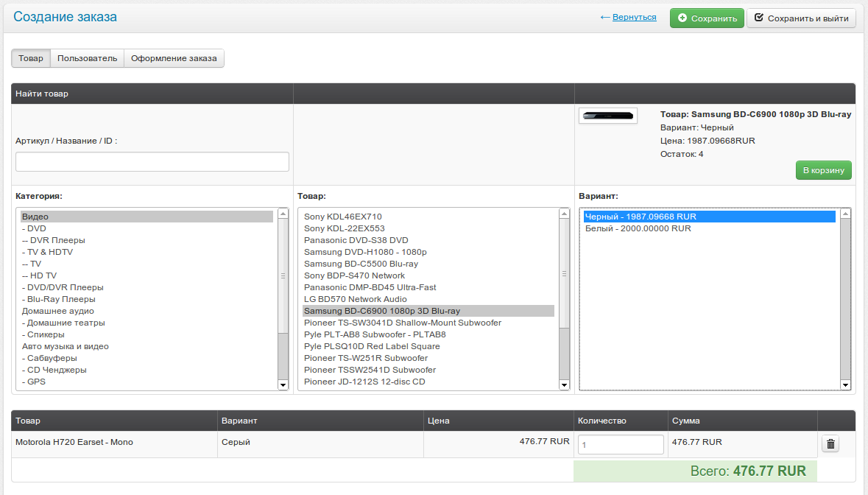Pick the Домашние театры category

pyautogui.click(x=147, y=323)
